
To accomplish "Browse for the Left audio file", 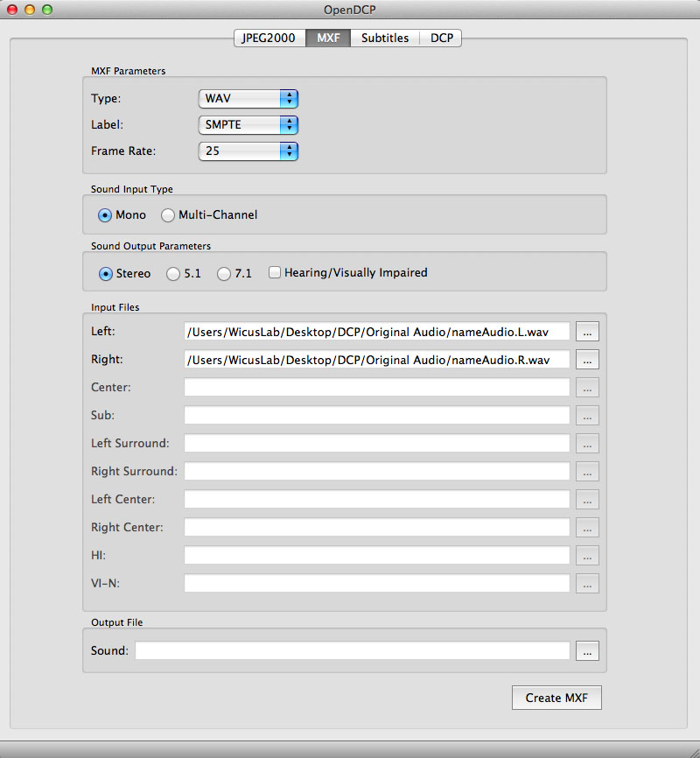I will coord(587,332).
